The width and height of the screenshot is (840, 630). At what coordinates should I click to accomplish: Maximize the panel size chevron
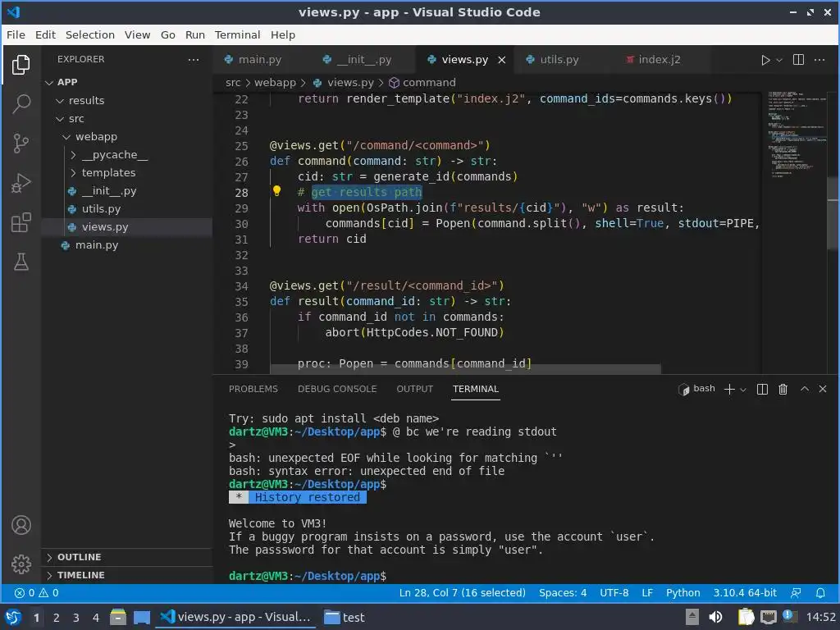805,389
